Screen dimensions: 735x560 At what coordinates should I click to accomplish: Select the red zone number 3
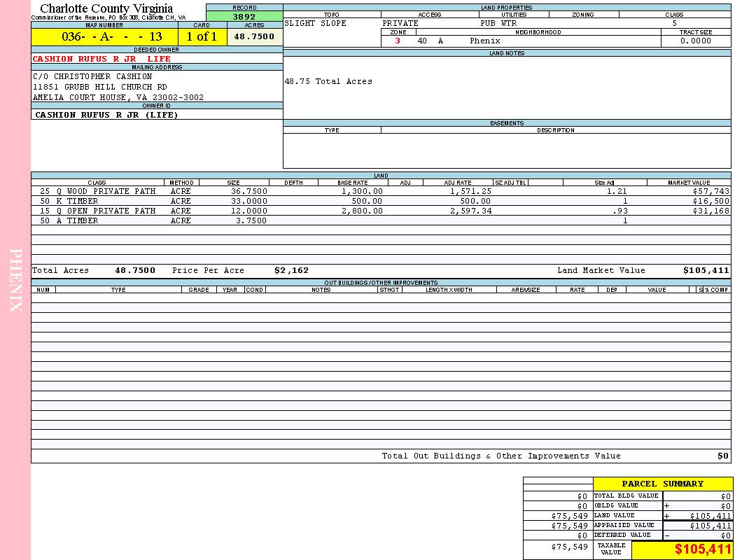click(x=398, y=41)
